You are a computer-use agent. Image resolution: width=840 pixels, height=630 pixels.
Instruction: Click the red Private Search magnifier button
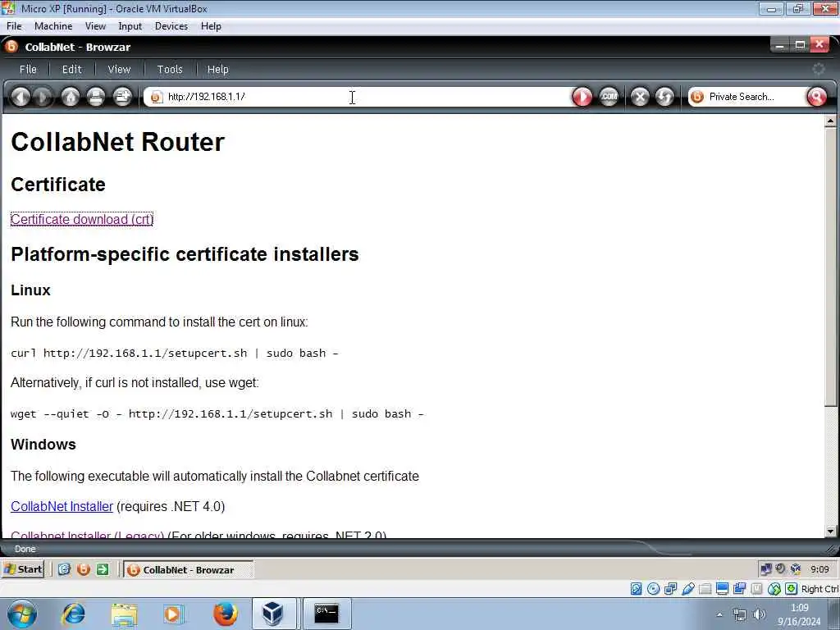pos(816,97)
